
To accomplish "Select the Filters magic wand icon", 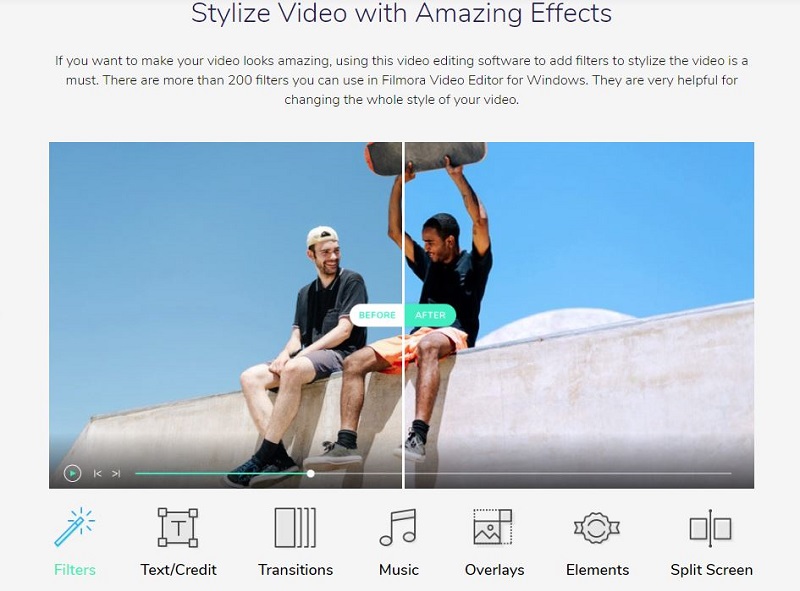I will point(75,527).
